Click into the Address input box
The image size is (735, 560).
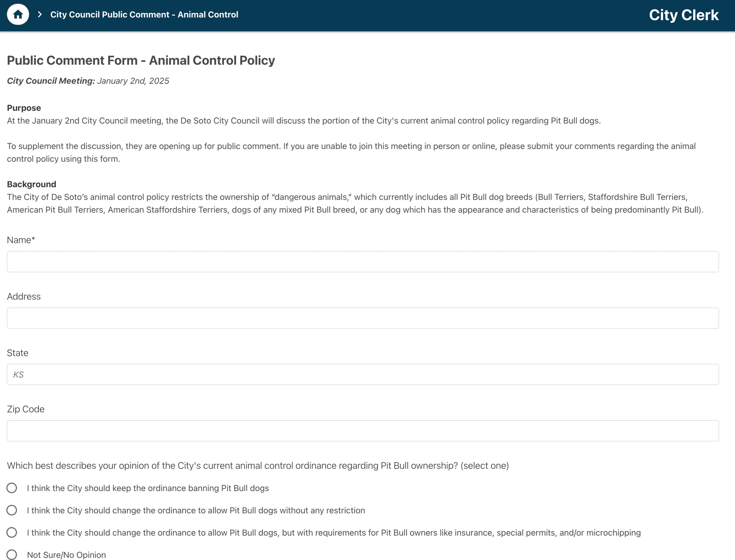click(362, 318)
